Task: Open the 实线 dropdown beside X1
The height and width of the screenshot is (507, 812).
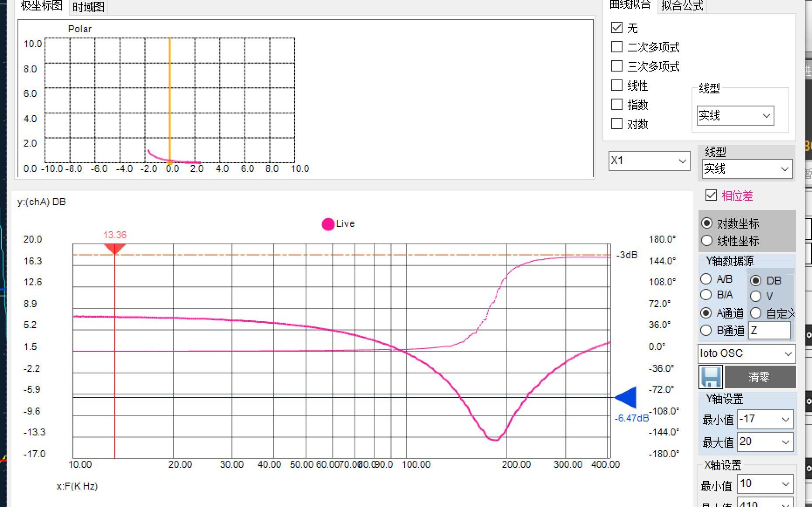Action: tap(747, 169)
